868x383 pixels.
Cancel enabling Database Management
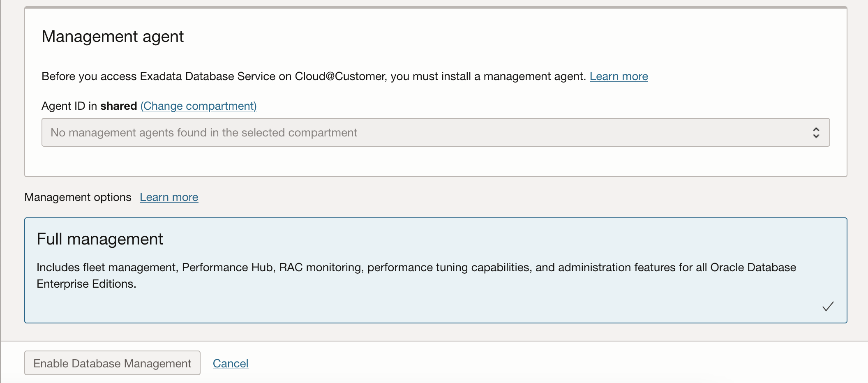coord(231,363)
